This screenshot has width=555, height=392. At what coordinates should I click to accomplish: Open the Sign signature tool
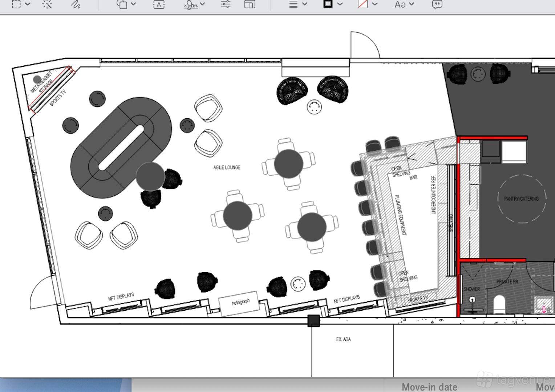tap(191, 4)
